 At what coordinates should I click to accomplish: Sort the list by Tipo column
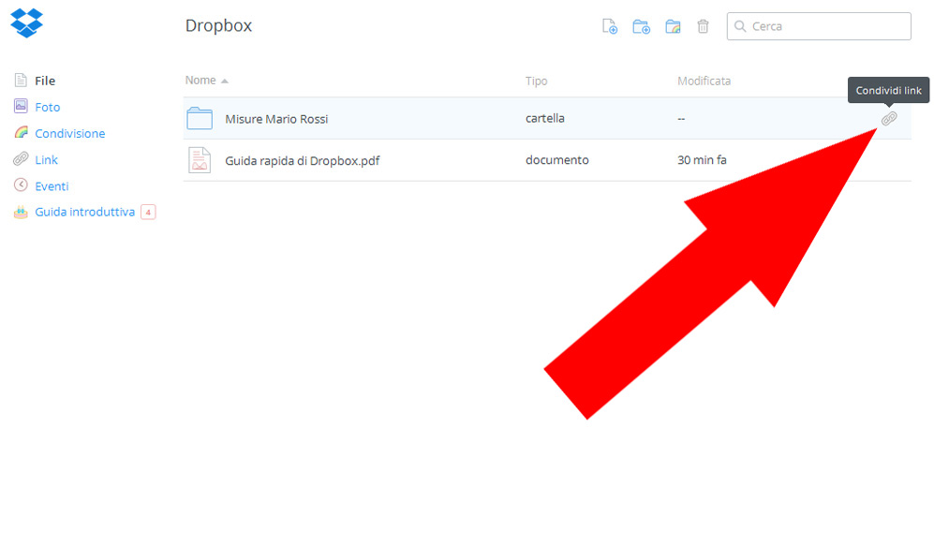coord(536,81)
